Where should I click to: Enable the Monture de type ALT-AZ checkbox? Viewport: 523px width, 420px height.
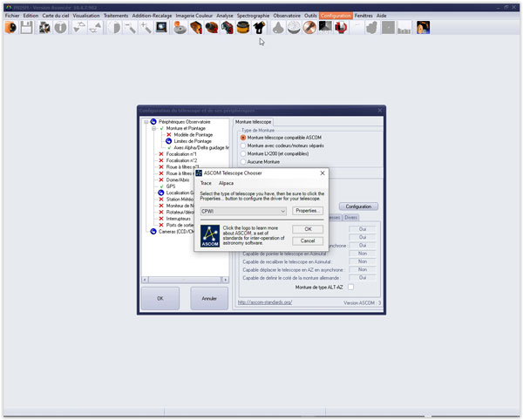(351, 287)
